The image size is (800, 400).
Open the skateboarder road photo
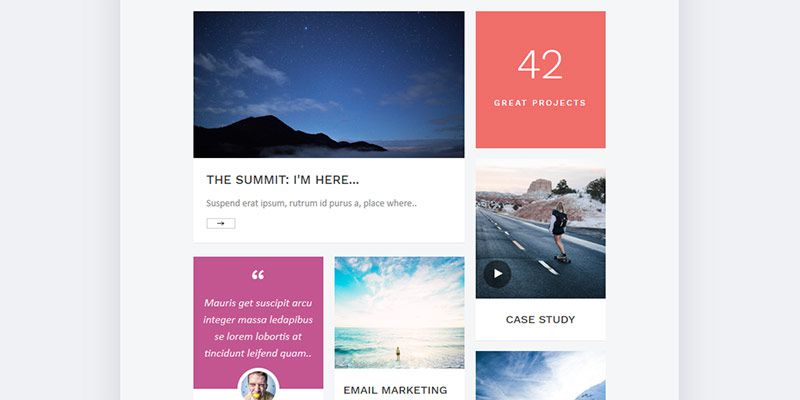pyautogui.click(x=541, y=232)
